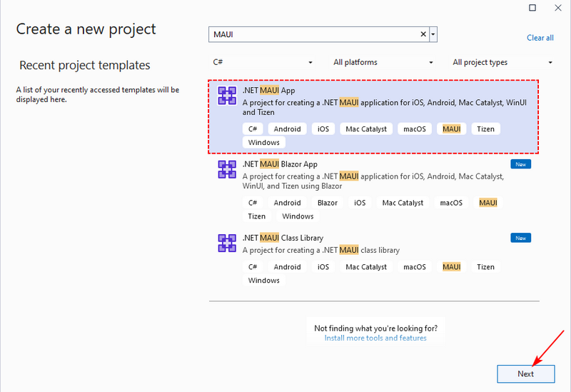Screen dimensions: 571x392
Task: Close the Create a new project window
Action: (x=558, y=8)
